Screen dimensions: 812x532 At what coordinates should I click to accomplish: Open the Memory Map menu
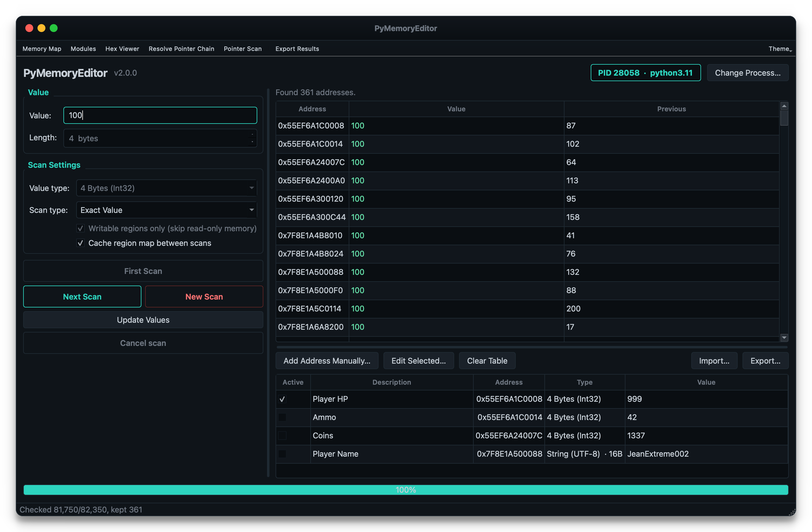[42, 49]
